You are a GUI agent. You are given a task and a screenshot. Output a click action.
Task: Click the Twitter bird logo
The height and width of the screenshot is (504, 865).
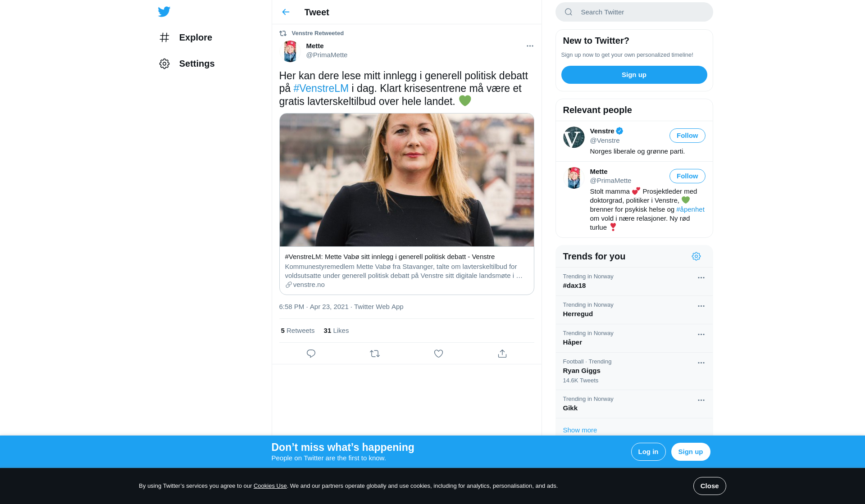pyautogui.click(x=164, y=12)
